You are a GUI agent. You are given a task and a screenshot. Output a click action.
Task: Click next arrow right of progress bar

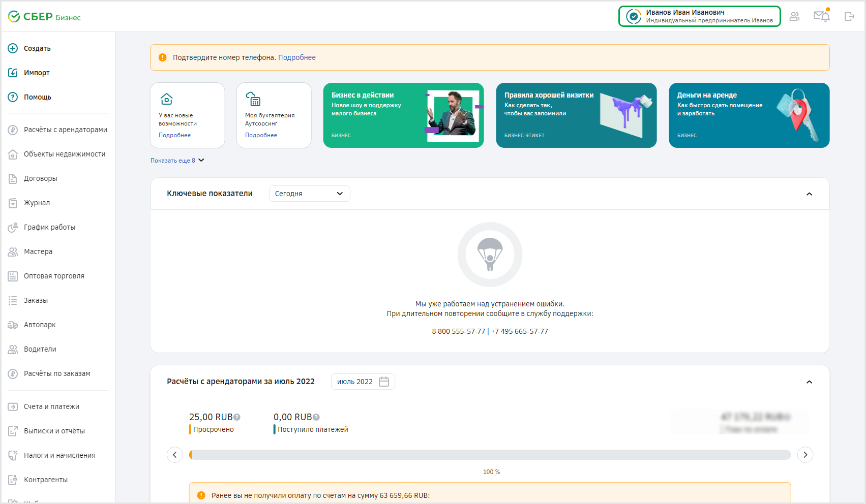(x=805, y=455)
